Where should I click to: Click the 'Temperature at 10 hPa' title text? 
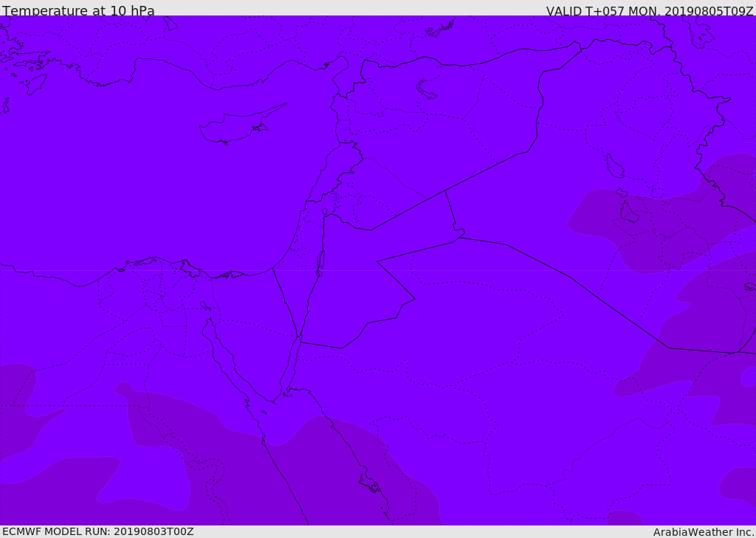pyautogui.click(x=78, y=10)
